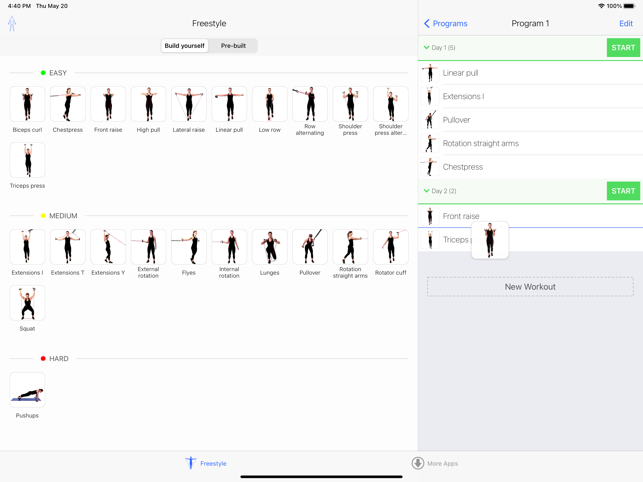Switch to Pre-built mode
Viewport: 643px width, 482px height.
(233, 46)
